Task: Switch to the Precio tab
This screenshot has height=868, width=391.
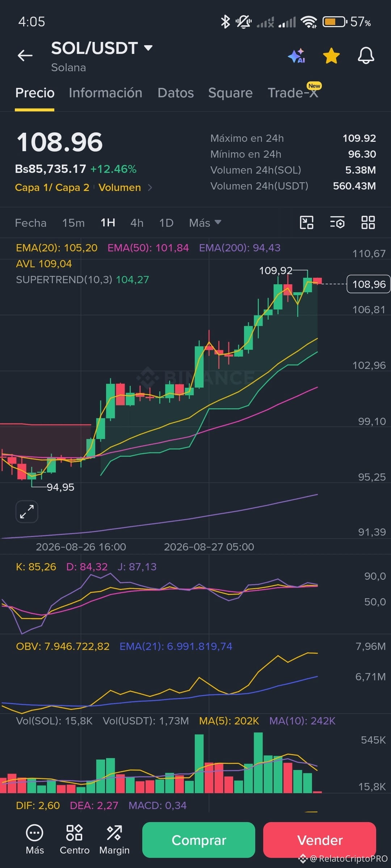Action: pyautogui.click(x=35, y=93)
